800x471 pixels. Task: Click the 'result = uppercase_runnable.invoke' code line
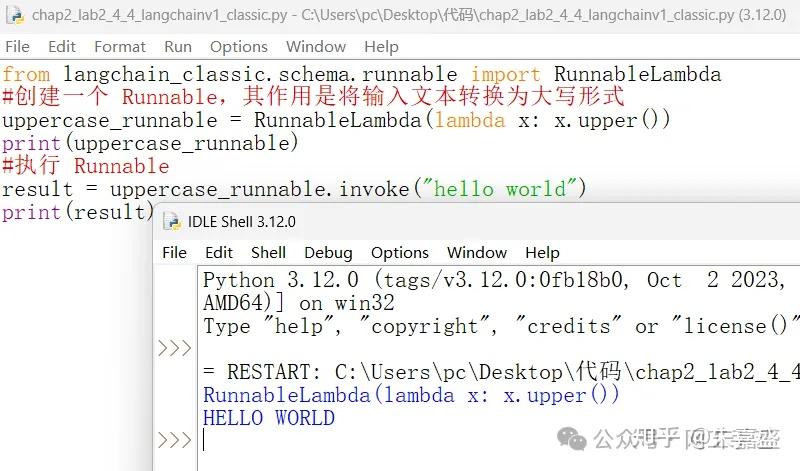coord(294,189)
